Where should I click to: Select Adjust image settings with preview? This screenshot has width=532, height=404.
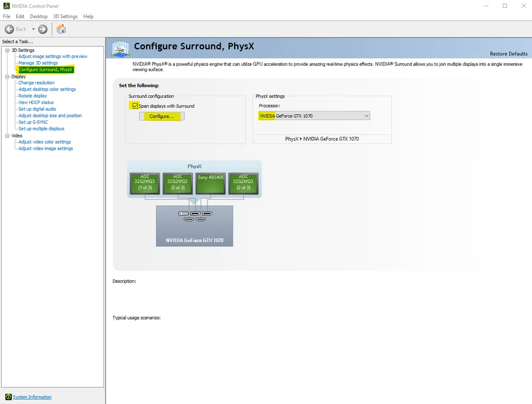click(53, 56)
